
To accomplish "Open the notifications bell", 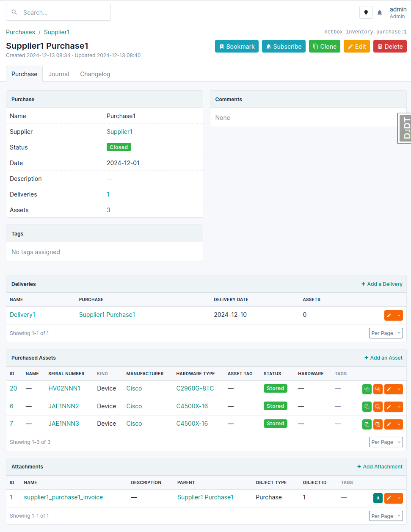I will pos(380,13).
